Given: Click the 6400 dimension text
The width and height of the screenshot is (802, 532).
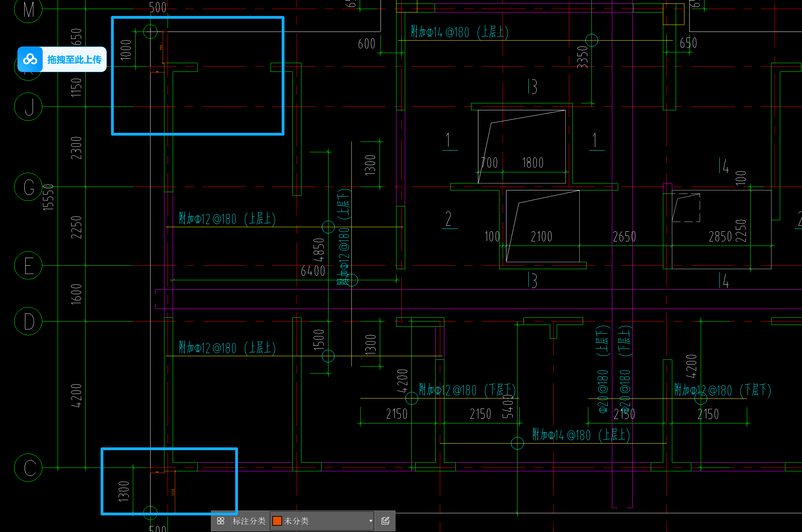Looking at the screenshot, I should pyautogui.click(x=313, y=271).
